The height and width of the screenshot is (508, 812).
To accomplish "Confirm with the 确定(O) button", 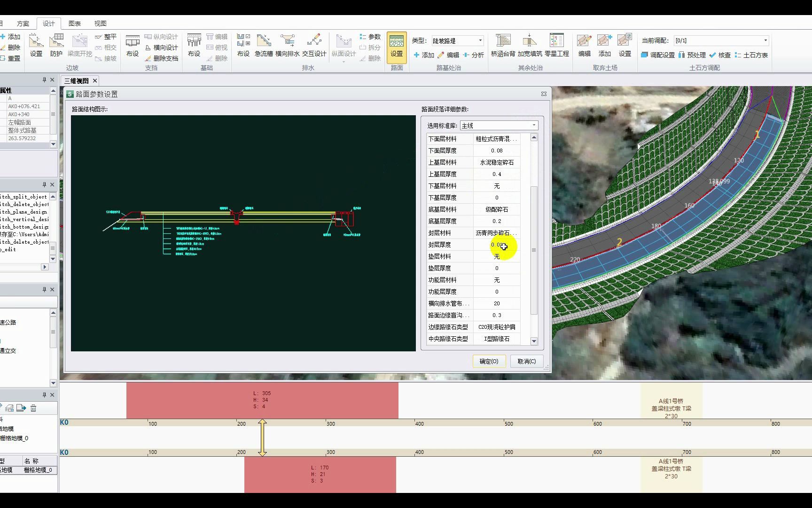I will pyautogui.click(x=489, y=361).
